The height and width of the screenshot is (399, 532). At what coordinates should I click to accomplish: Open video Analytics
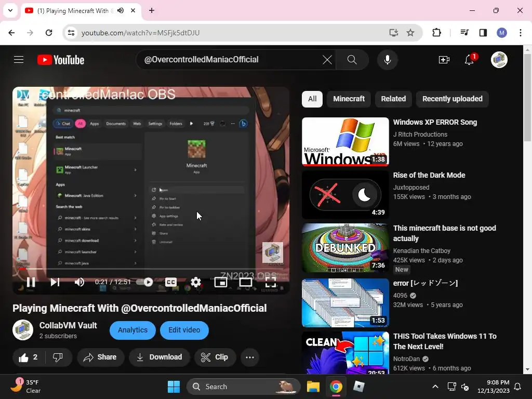132,330
